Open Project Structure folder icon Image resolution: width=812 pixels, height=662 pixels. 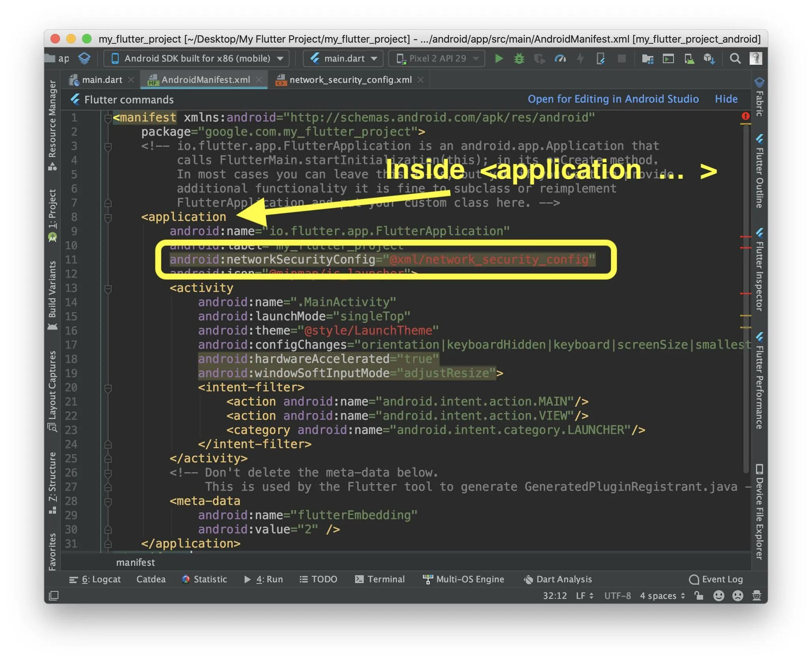[647, 59]
